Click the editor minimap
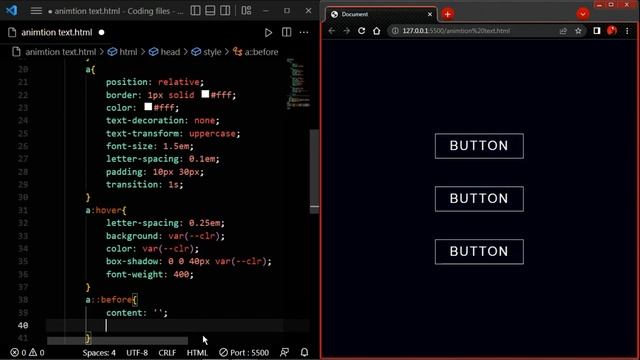The image size is (640, 360). 298,84
